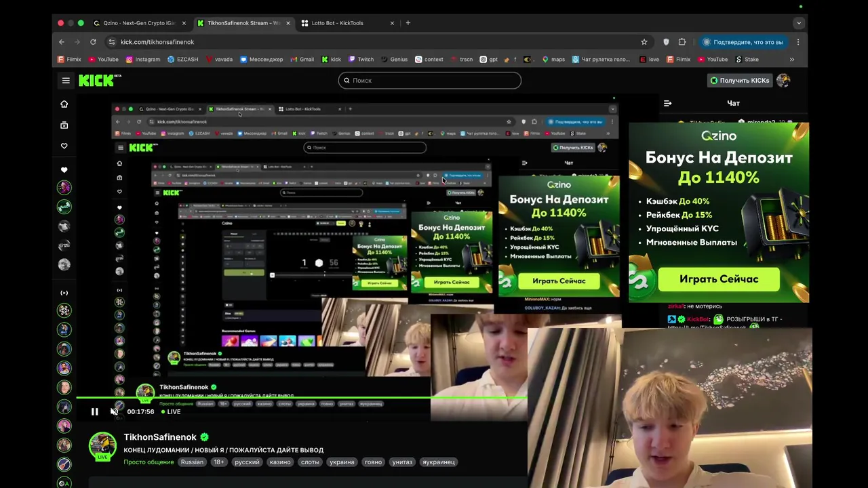Click the stream progress bar
Viewport: 868px width, 488px height.
point(302,398)
